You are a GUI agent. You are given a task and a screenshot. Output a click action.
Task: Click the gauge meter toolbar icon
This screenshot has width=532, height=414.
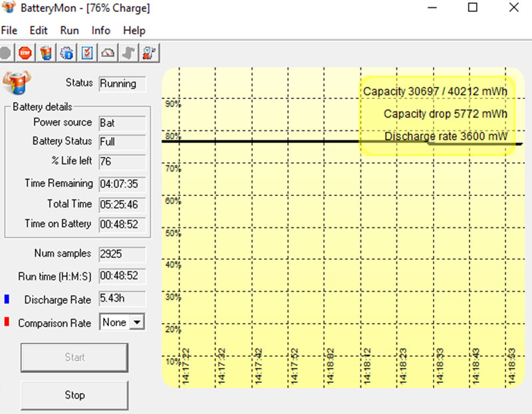pyautogui.click(x=108, y=52)
